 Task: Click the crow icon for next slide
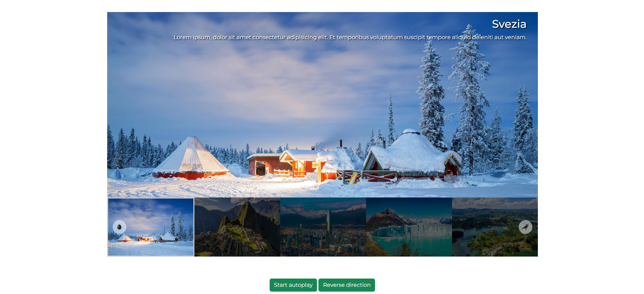[x=525, y=227]
